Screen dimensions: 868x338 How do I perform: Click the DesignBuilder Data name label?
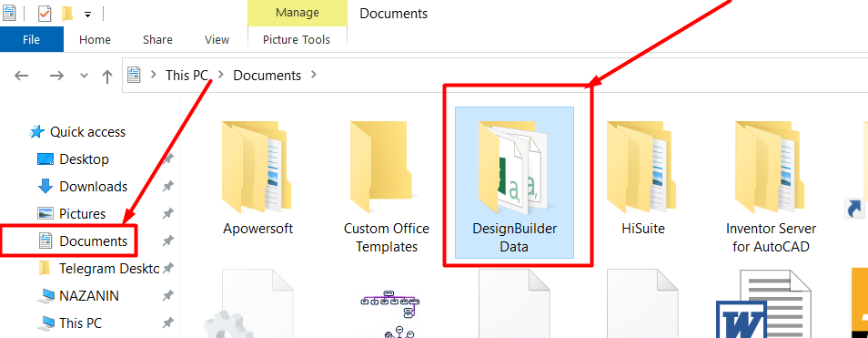pos(514,237)
